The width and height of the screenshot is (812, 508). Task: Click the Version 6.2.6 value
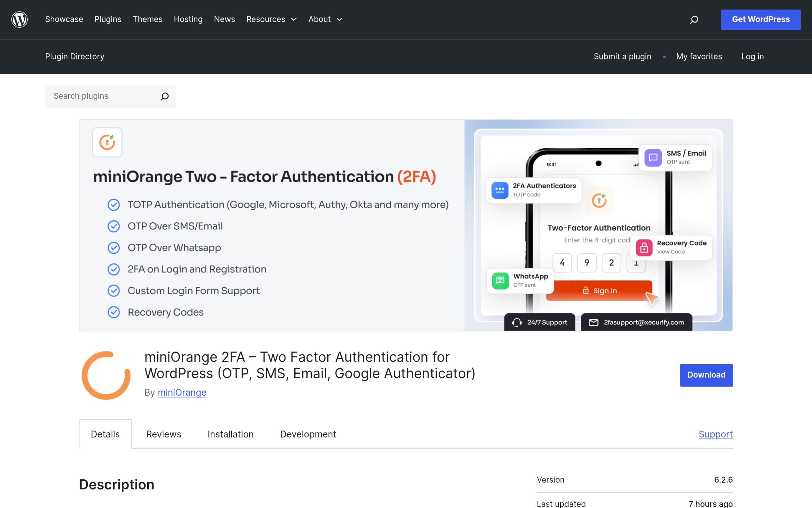(x=724, y=480)
